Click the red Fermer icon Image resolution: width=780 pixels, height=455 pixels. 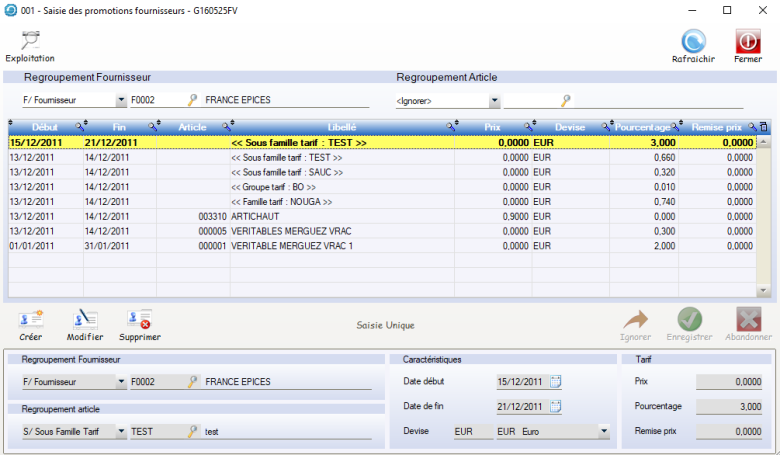click(748, 41)
